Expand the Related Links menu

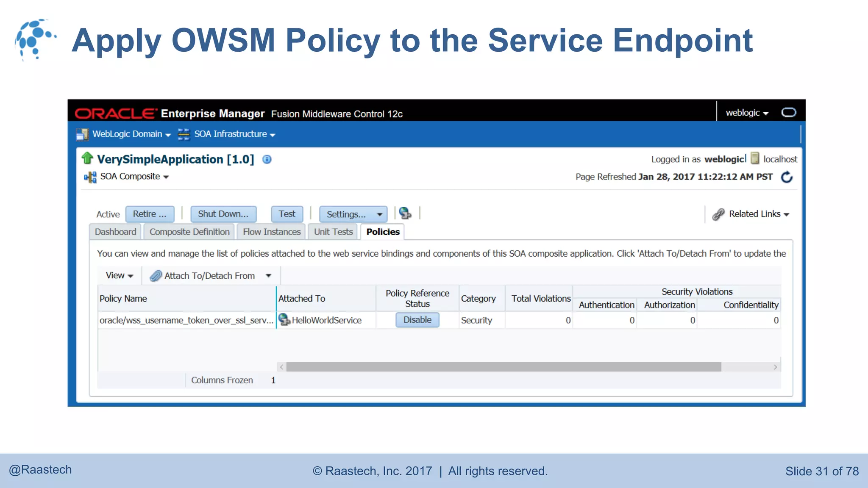[759, 214]
